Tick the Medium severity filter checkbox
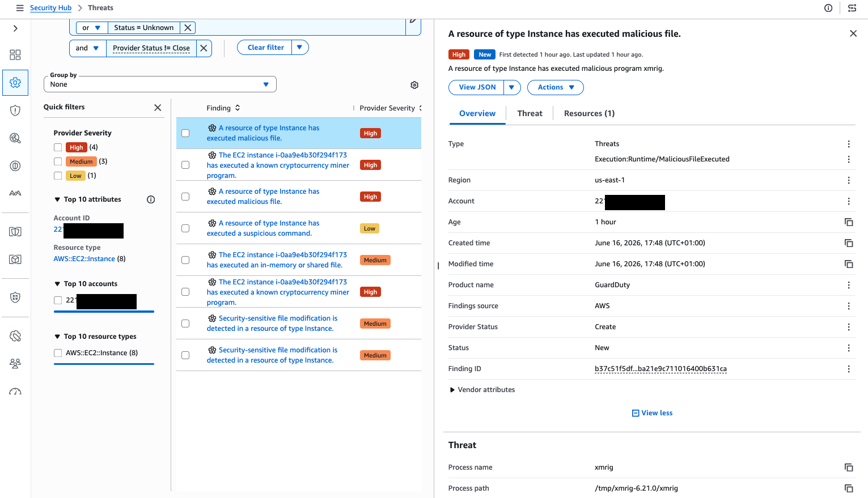868x498 pixels. tap(58, 161)
